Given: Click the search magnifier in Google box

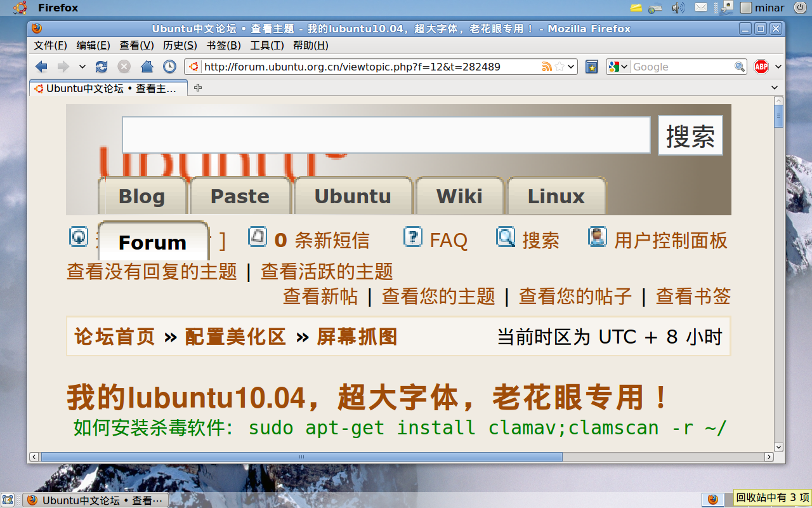Looking at the screenshot, I should 740,67.
